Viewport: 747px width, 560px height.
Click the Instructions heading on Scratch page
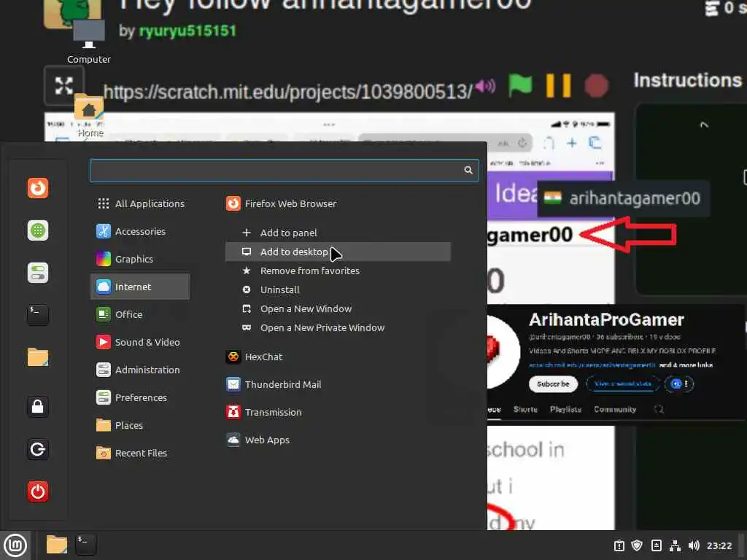pyautogui.click(x=687, y=80)
